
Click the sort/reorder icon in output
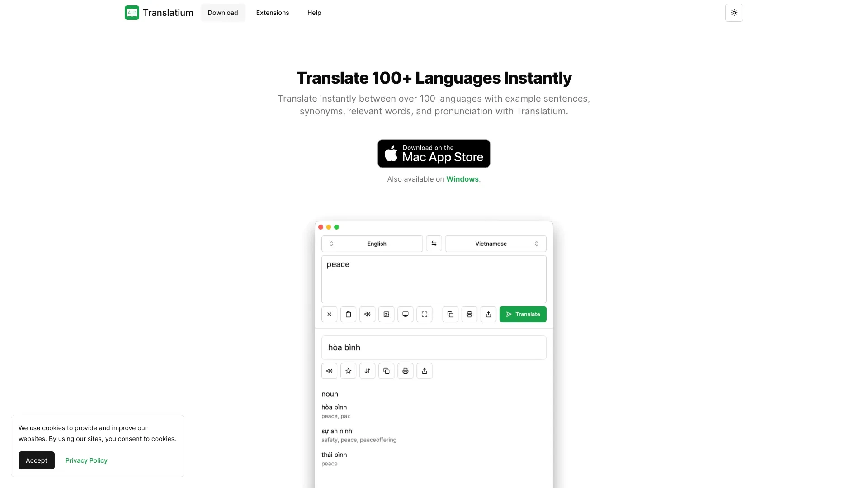point(367,371)
